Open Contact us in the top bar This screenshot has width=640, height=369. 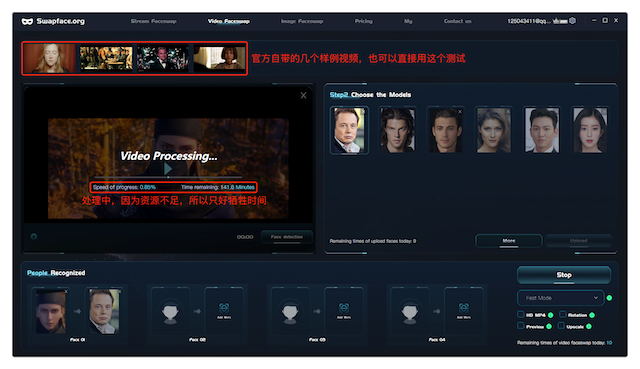pyautogui.click(x=458, y=21)
